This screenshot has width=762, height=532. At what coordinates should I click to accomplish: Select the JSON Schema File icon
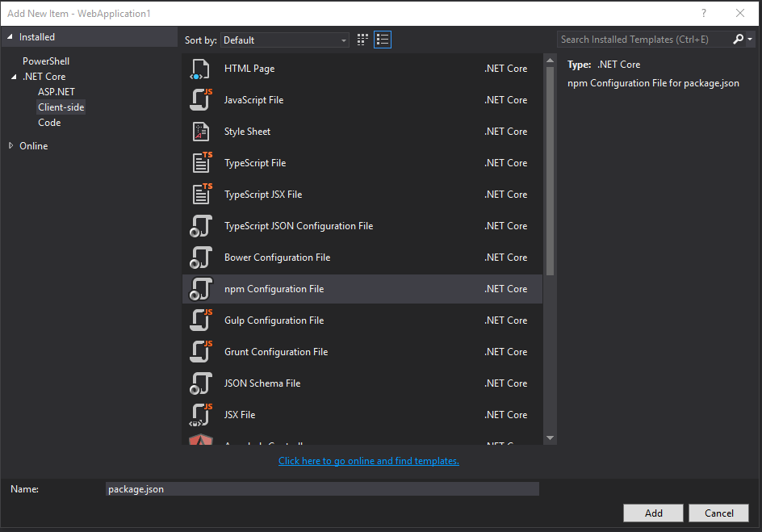201,383
